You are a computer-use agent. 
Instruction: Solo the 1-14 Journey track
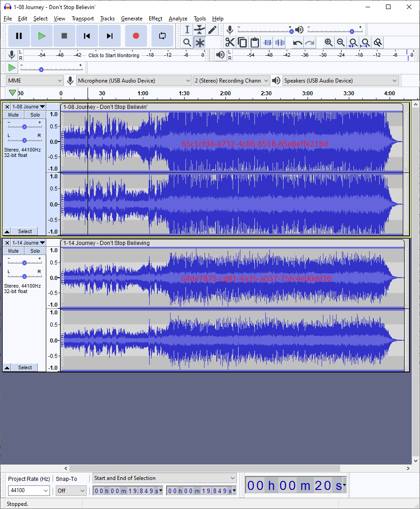click(x=35, y=251)
